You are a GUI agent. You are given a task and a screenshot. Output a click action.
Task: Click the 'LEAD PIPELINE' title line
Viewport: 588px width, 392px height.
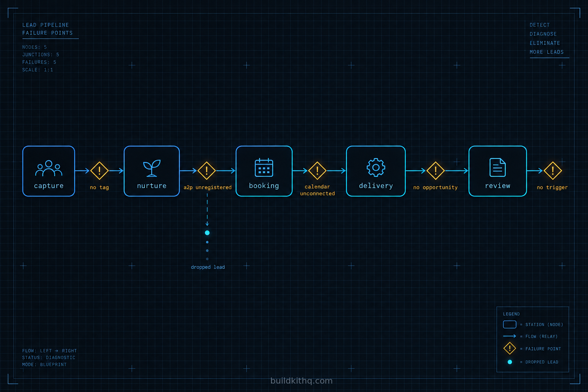46,25
